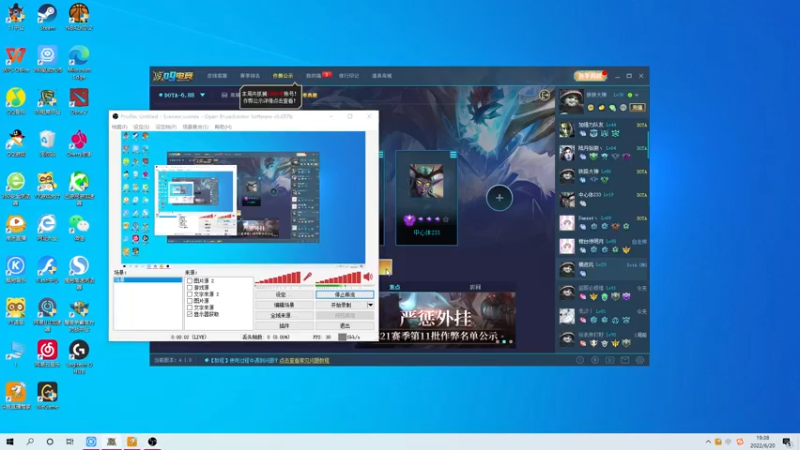The height and width of the screenshot is (450, 800).
Task: Select the highlighted scene in OBS list
Action: pos(148,280)
